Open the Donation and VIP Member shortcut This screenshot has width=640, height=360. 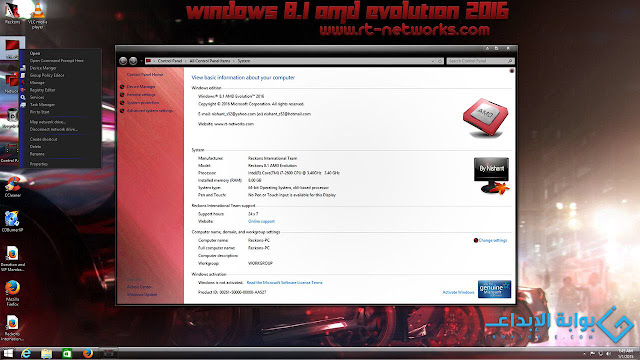click(x=13, y=258)
